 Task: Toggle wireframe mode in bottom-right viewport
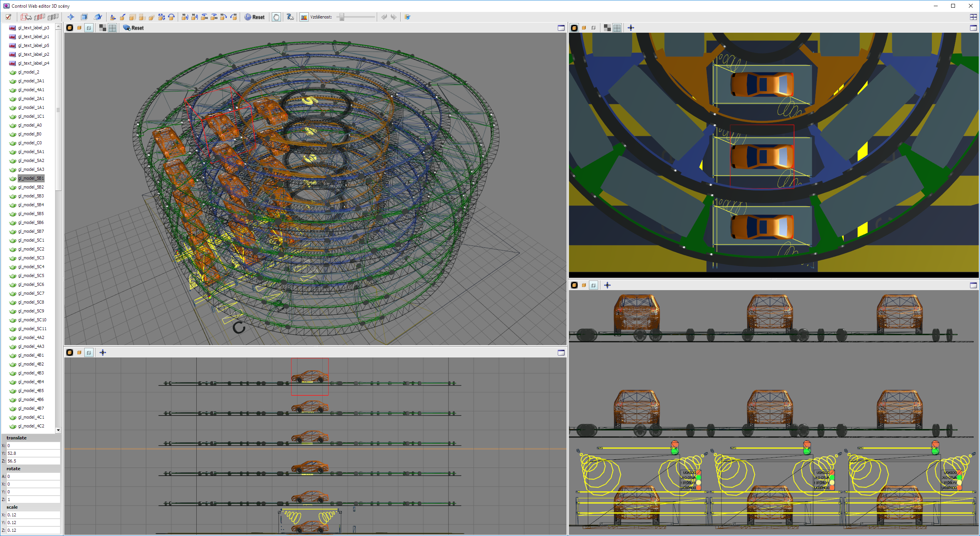(594, 285)
